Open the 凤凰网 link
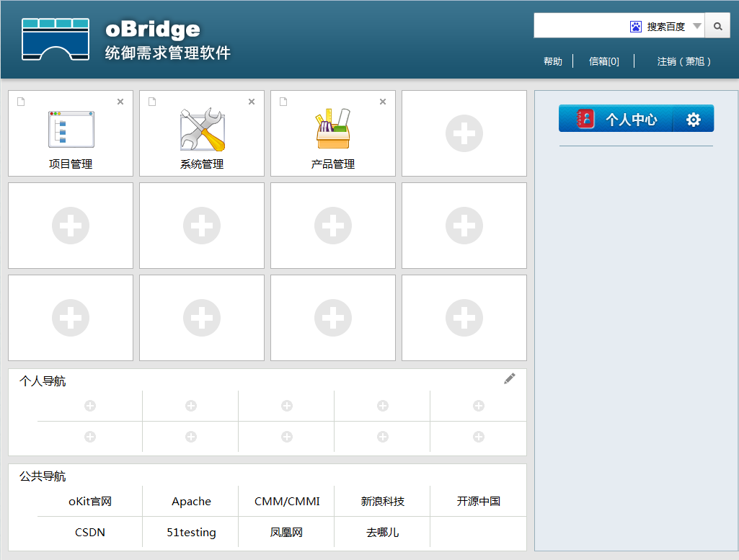The image size is (739, 560). [286, 532]
